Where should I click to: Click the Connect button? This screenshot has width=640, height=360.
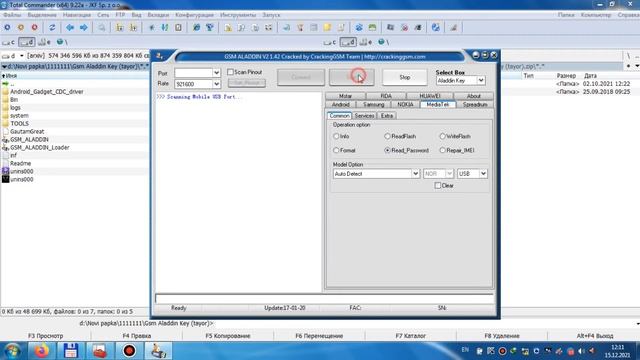pos(301,77)
